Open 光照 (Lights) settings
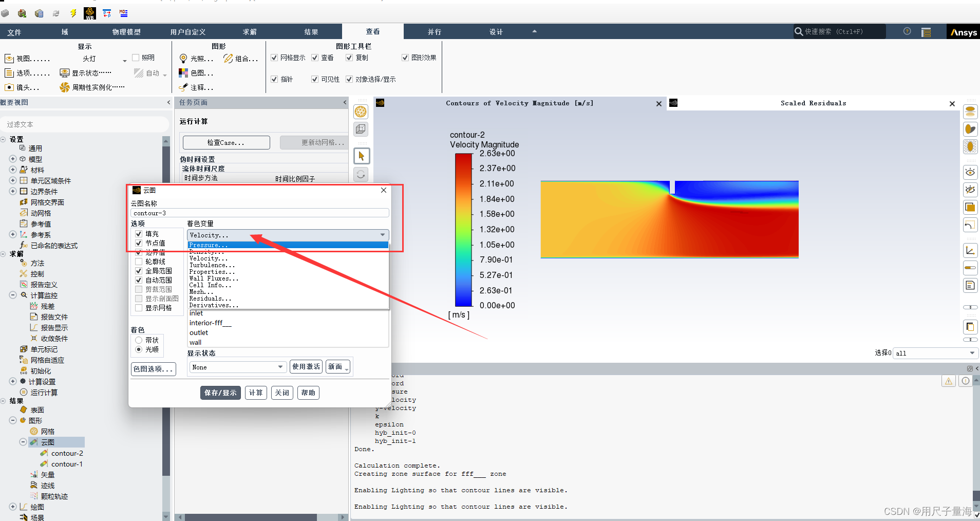Screen dimensions: 980x521 tap(196, 59)
